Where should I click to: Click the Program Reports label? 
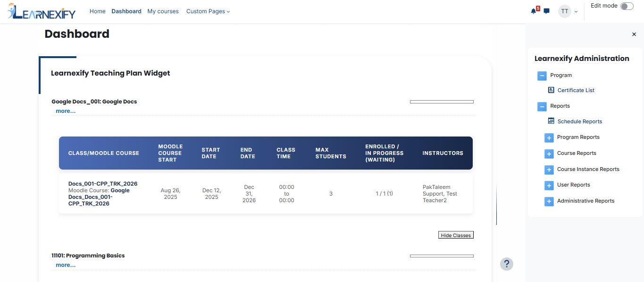coord(578,137)
